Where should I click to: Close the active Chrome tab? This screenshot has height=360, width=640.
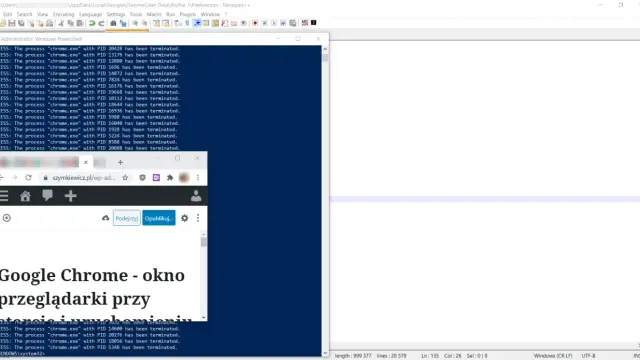tap(86, 162)
